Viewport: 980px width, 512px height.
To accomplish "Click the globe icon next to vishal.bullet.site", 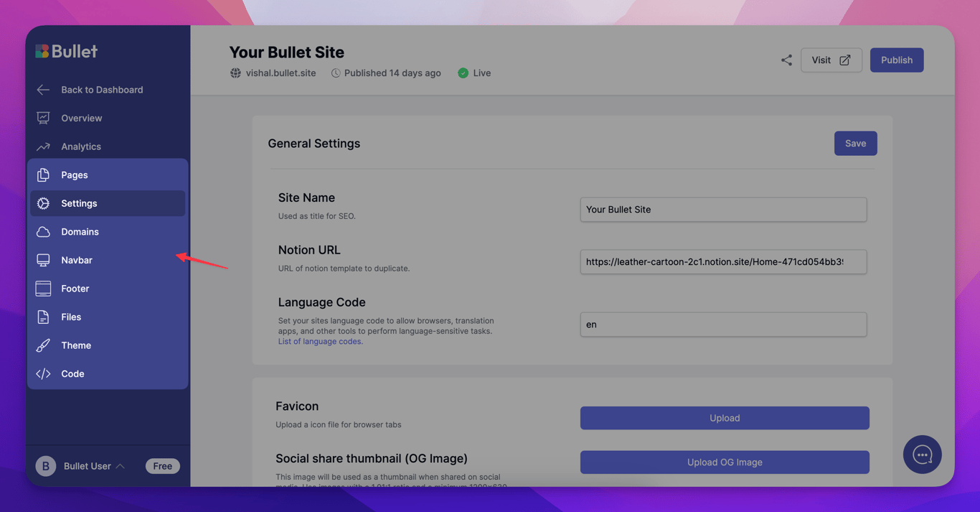I will pos(235,73).
